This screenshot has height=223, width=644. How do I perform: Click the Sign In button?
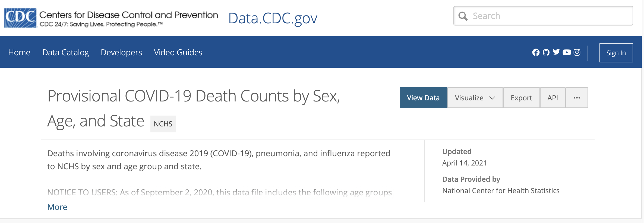click(x=616, y=53)
